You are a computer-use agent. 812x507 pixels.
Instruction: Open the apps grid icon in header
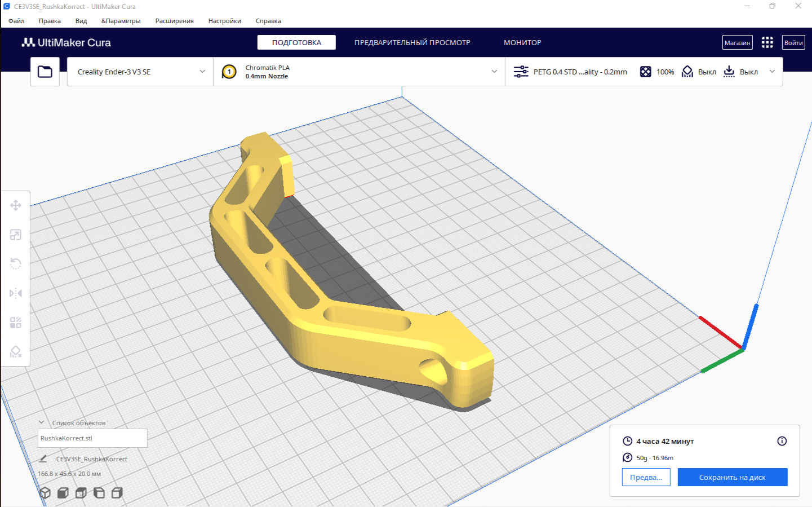[767, 43]
